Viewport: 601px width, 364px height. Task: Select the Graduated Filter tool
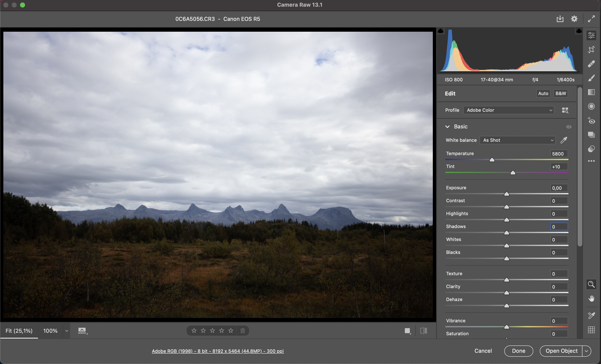point(591,92)
